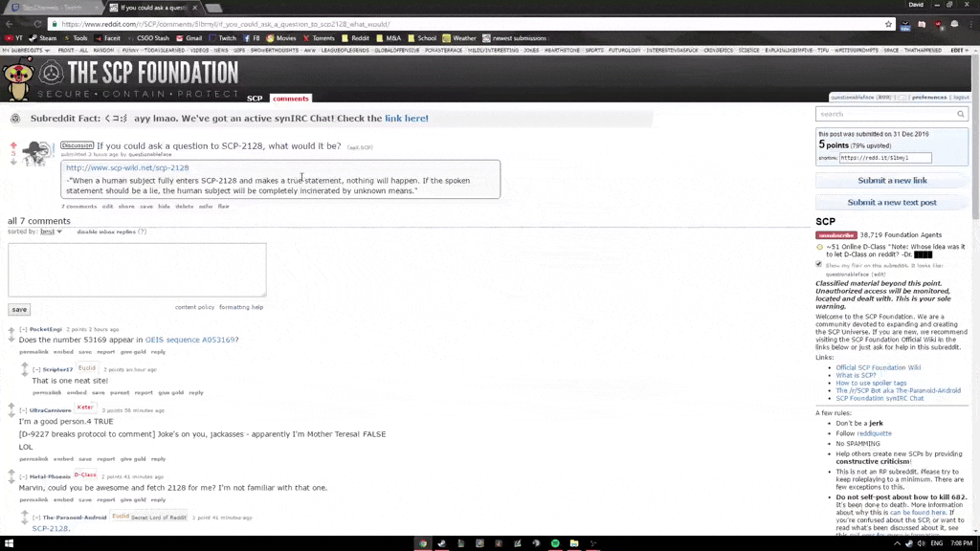This screenshot has height=551, width=980.
Task: Downvote the SCP-2128 question post
Action: [13, 162]
